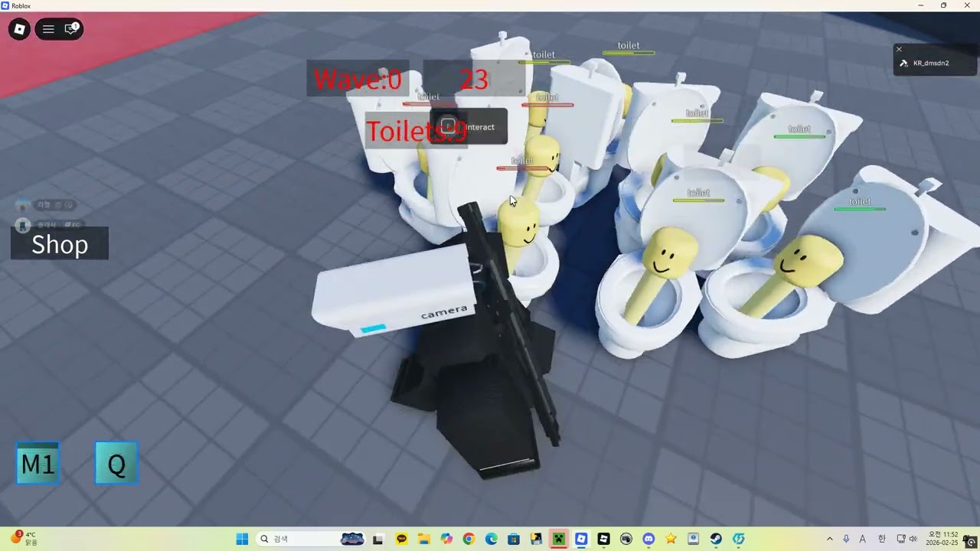Launch Microsoft Edge from the taskbar
The height and width of the screenshot is (551, 980).
pyautogui.click(x=491, y=540)
